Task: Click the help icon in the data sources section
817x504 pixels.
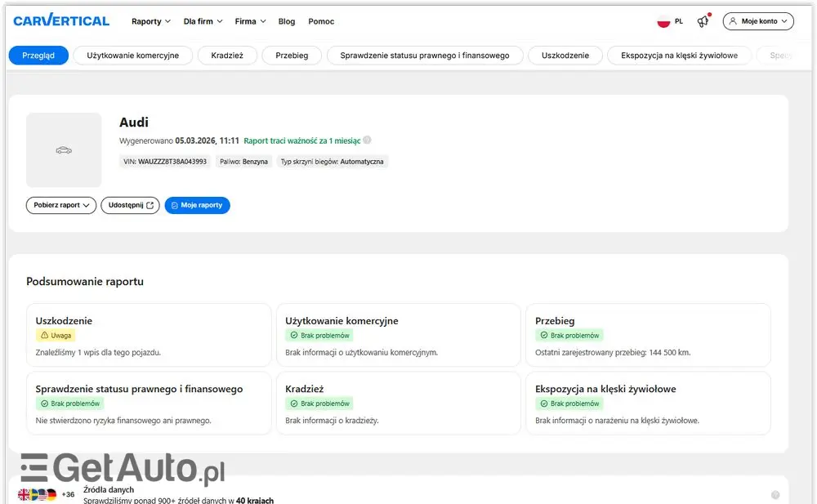Action: (x=775, y=495)
